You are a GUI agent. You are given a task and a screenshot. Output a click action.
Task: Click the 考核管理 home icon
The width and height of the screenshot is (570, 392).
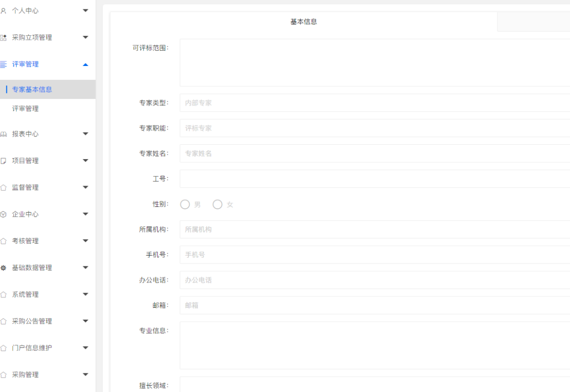[3, 241]
